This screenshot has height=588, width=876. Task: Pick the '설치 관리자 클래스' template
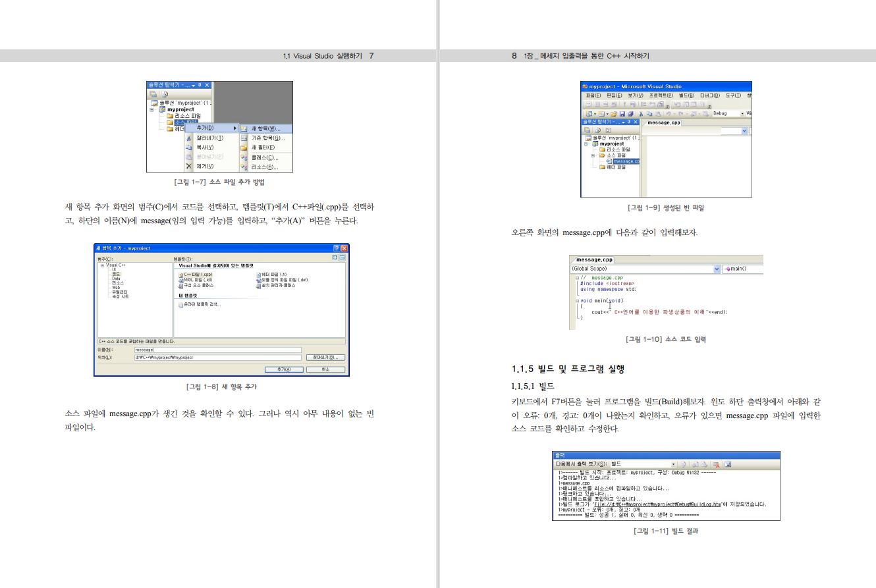pyautogui.click(x=276, y=286)
